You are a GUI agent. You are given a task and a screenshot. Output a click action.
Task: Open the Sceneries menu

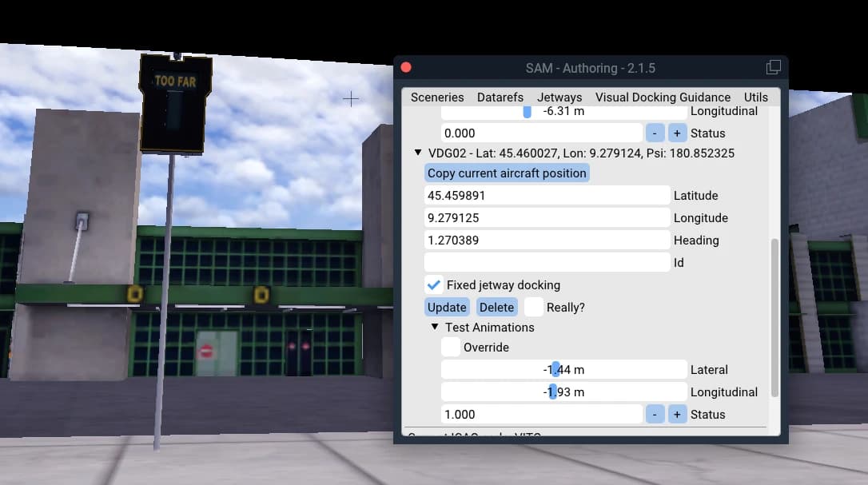tap(437, 97)
